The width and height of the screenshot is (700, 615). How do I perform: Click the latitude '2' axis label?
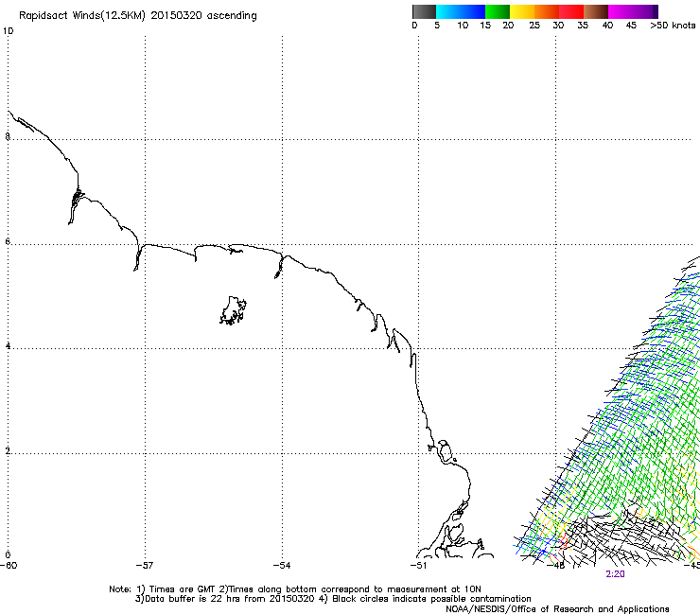[x=8, y=450]
